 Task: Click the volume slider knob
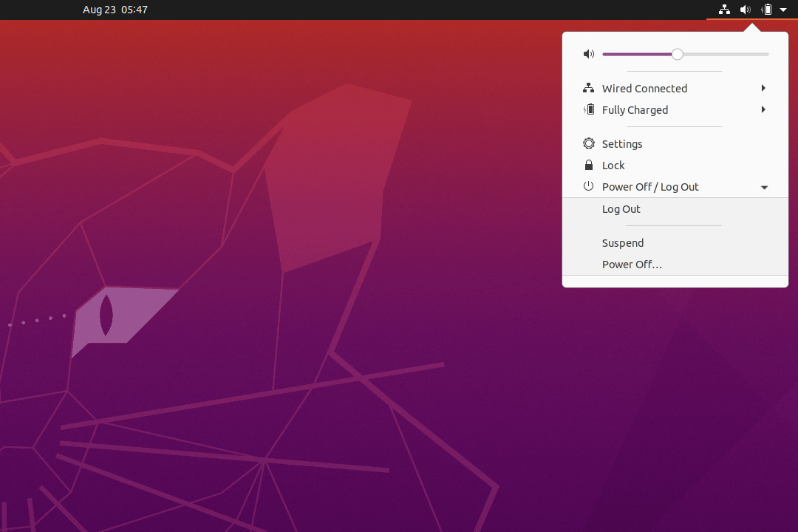pyautogui.click(x=677, y=54)
